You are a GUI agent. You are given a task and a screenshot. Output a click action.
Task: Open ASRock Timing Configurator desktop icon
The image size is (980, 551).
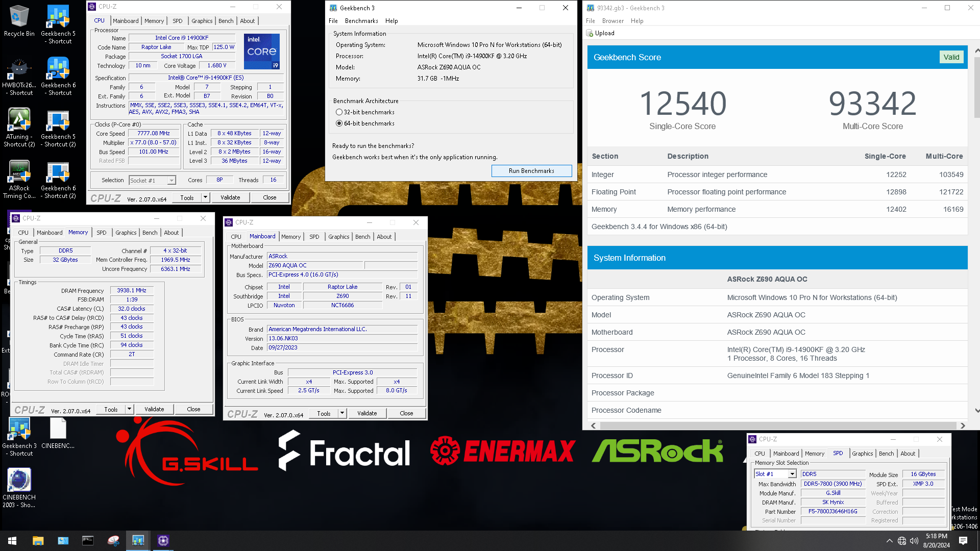point(19,179)
